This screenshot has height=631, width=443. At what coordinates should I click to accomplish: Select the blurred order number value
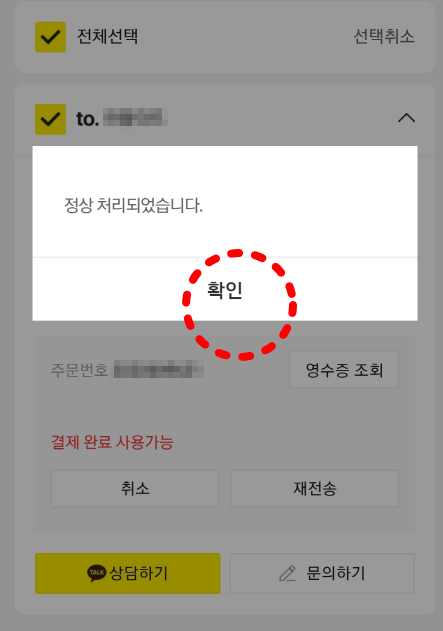click(x=159, y=369)
